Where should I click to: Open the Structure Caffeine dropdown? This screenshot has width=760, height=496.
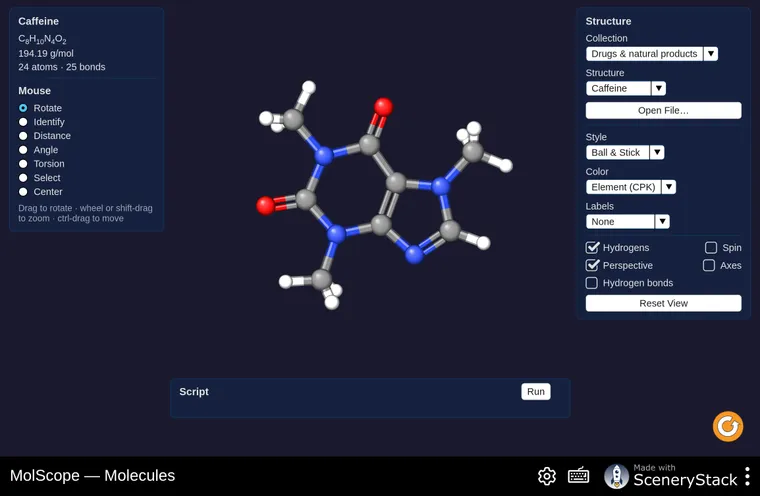coord(626,88)
